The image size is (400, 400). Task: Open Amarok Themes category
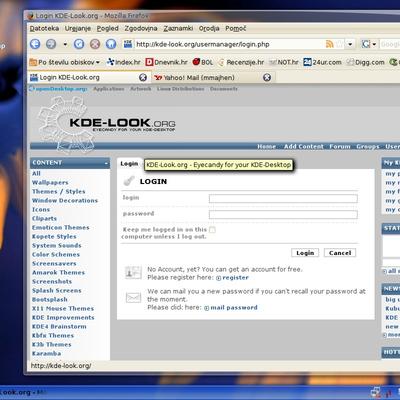[58, 273]
